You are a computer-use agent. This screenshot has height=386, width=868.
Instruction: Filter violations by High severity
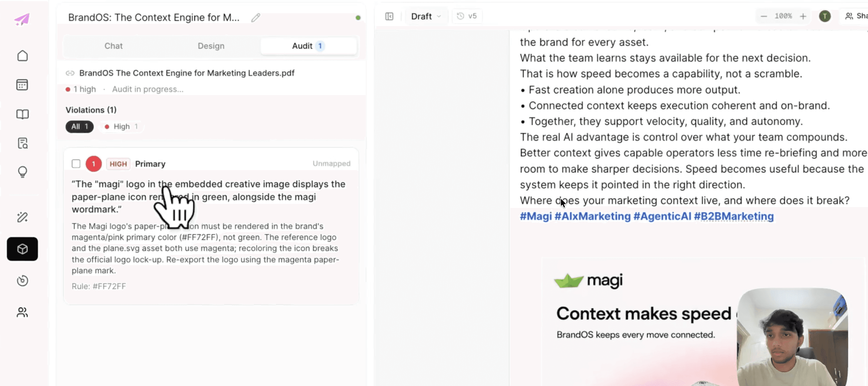pos(121,126)
